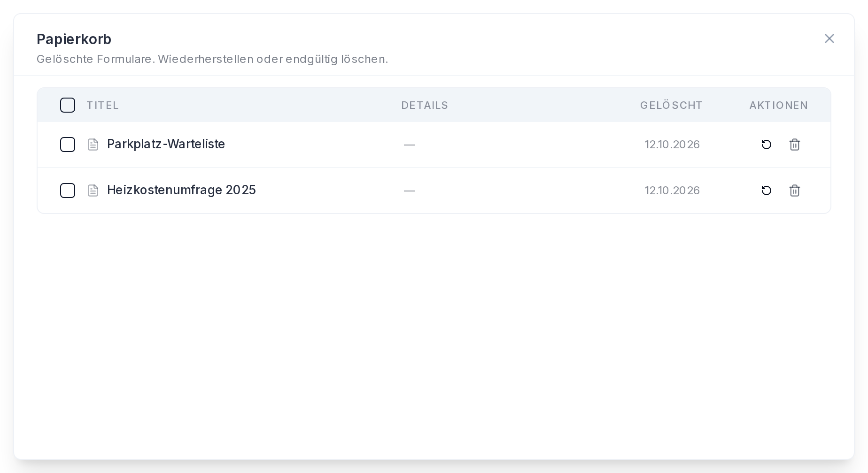Check the Heizkostenumfrage 2025 row checkbox
Screen dimensions: 868x473
pos(68,191)
